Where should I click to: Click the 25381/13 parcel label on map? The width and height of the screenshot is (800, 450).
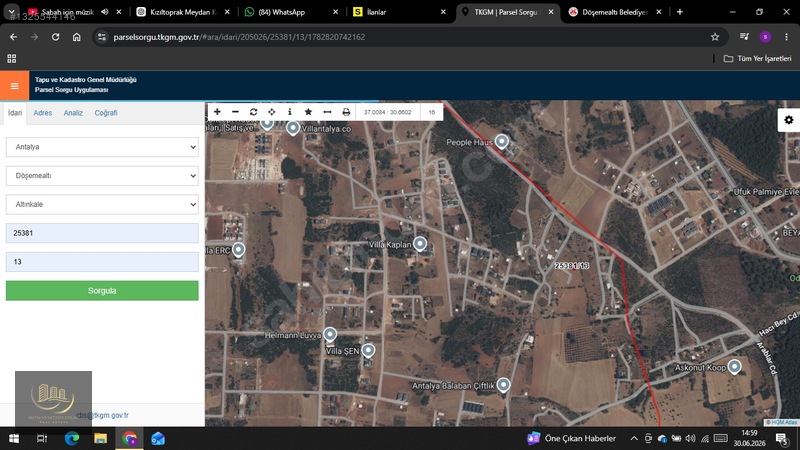[x=572, y=266]
